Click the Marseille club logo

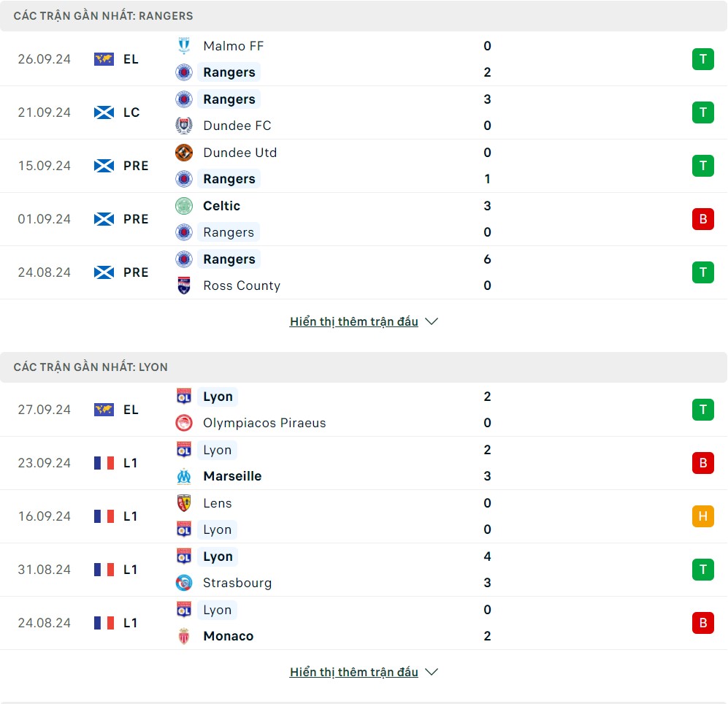tap(184, 476)
